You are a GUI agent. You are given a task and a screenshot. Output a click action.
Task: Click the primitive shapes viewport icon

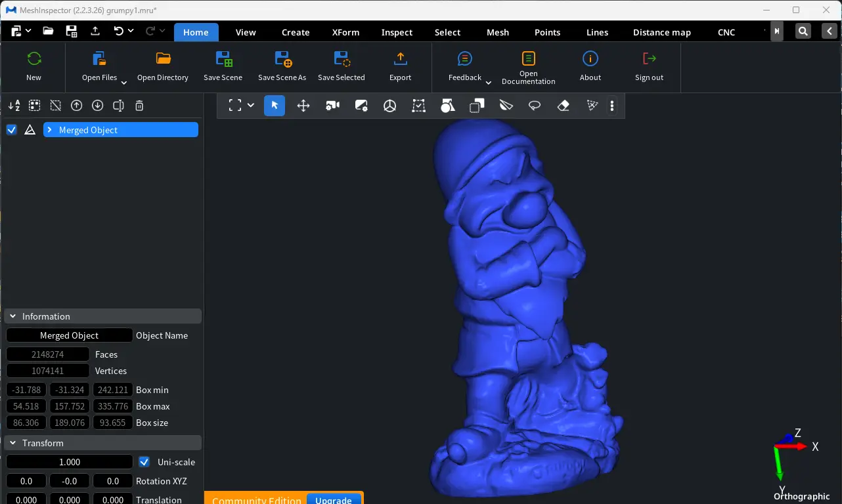coord(448,106)
